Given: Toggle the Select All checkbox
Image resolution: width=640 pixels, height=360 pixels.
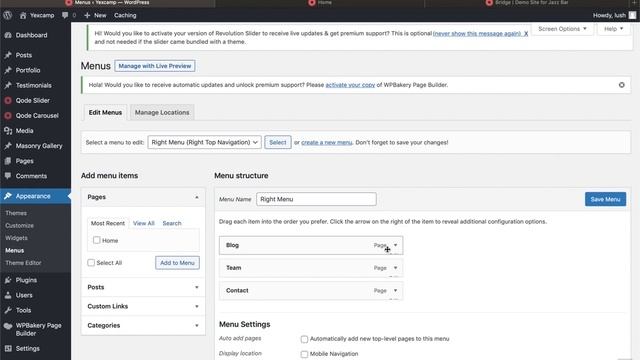Looking at the screenshot, I should pos(91,262).
